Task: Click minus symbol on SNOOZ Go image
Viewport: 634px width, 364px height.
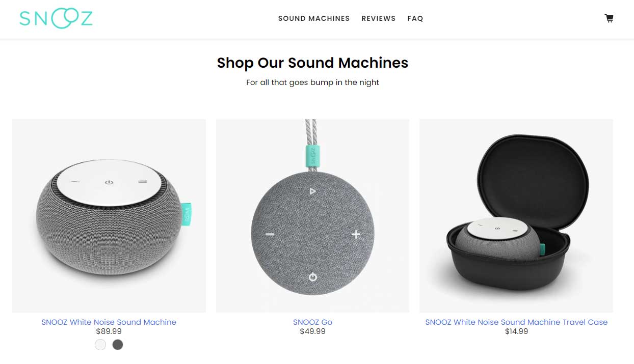Action: [270, 235]
